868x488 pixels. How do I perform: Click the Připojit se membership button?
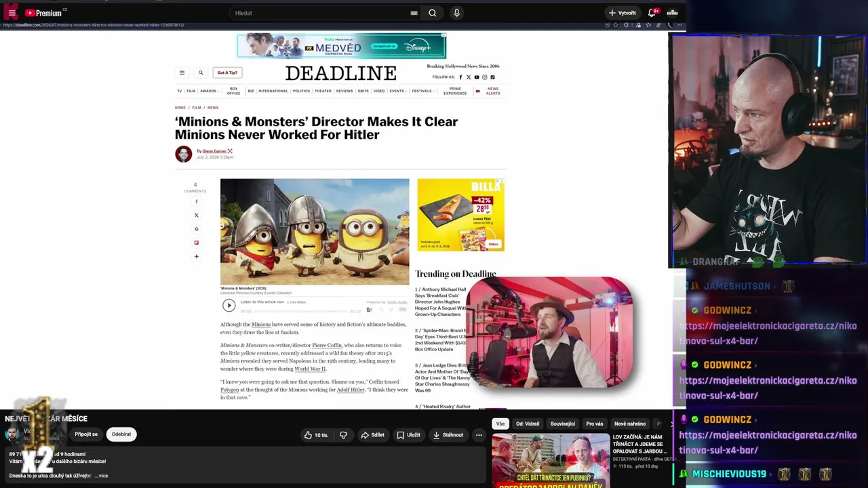(x=86, y=434)
